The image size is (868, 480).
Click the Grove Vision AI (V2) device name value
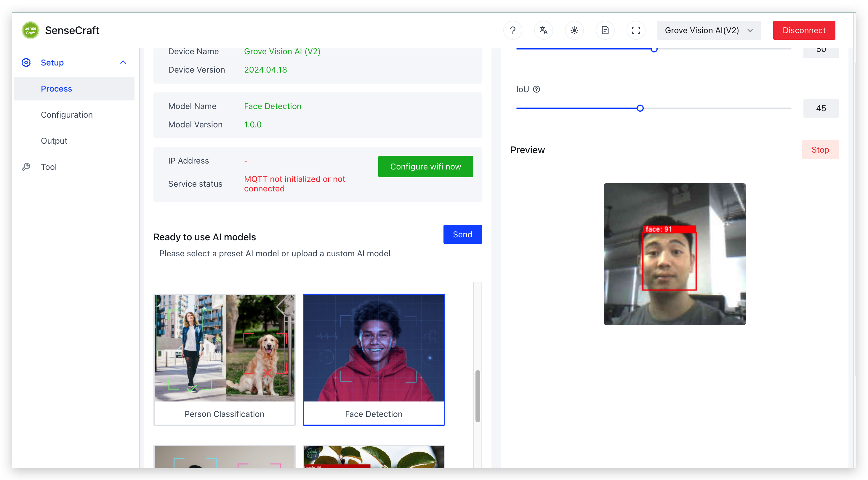click(282, 52)
